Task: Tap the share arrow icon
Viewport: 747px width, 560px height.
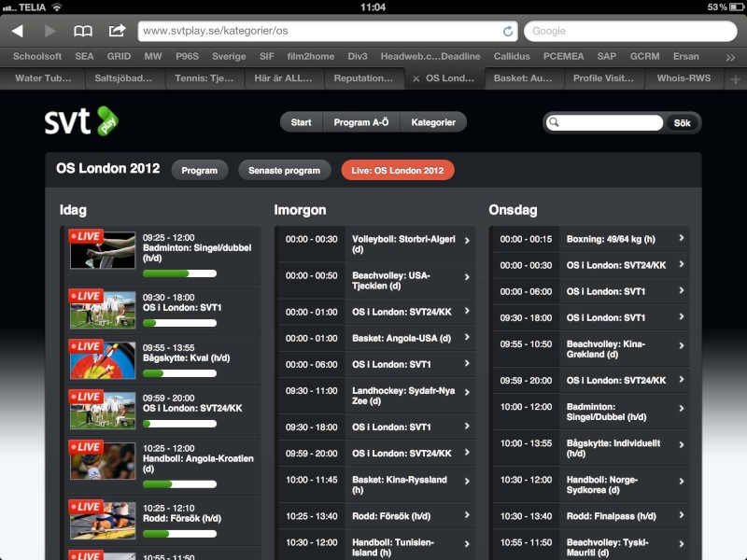Action: click(x=117, y=31)
